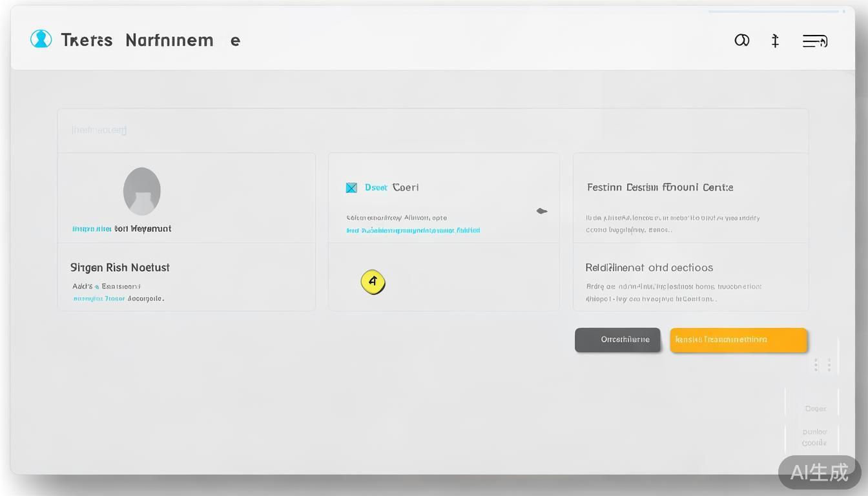This screenshot has height=496, width=868.
Task: Click the overlapping circles icon in header
Action: (x=741, y=41)
